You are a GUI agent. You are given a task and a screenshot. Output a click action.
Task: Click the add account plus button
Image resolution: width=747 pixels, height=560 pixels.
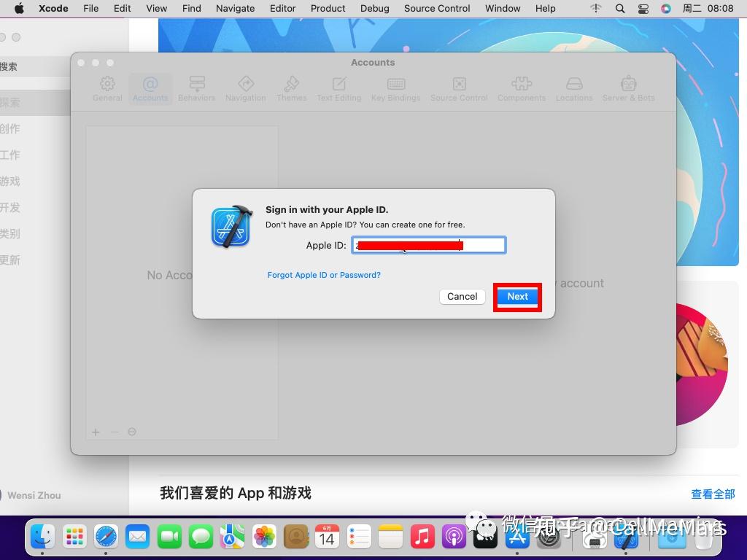tap(96, 432)
